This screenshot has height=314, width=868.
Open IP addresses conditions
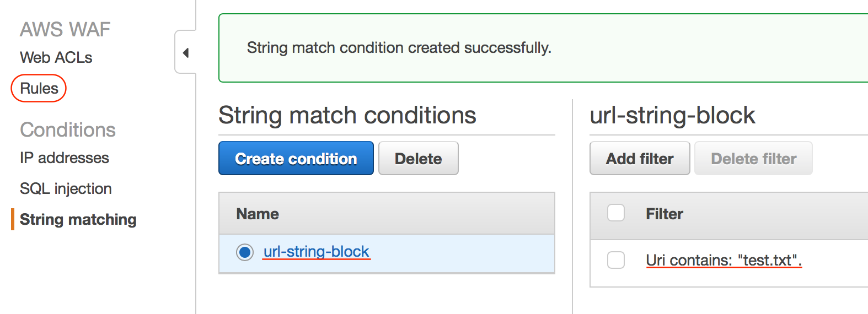(x=65, y=158)
